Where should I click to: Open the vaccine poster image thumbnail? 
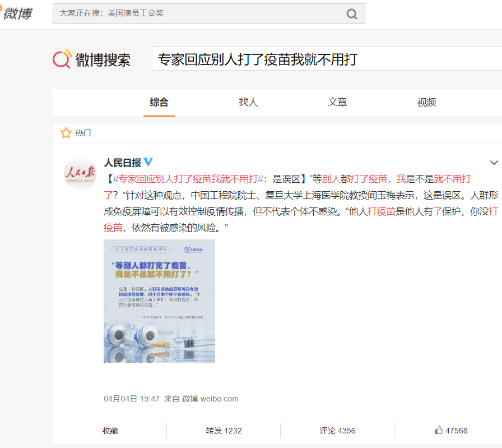[159, 301]
